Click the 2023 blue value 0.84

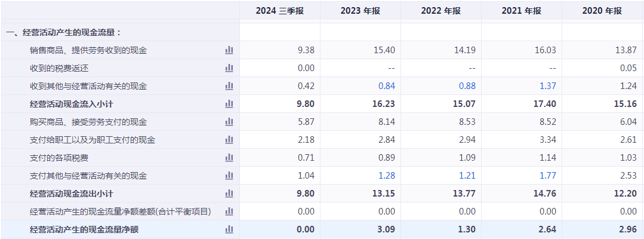(386, 86)
